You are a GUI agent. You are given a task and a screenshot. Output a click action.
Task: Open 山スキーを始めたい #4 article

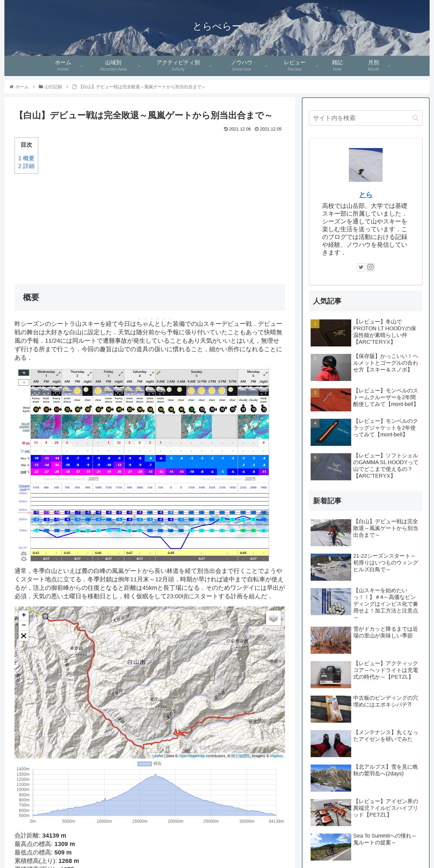pyautogui.click(x=366, y=604)
